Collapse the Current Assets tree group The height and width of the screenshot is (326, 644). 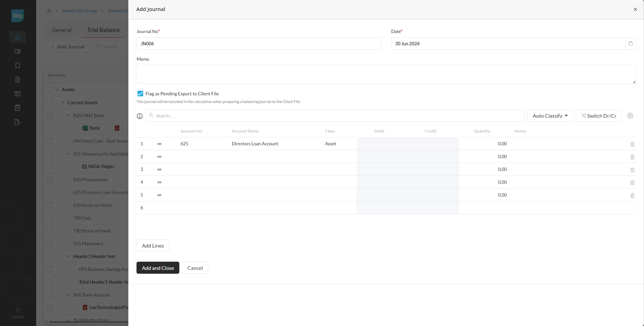(x=63, y=103)
